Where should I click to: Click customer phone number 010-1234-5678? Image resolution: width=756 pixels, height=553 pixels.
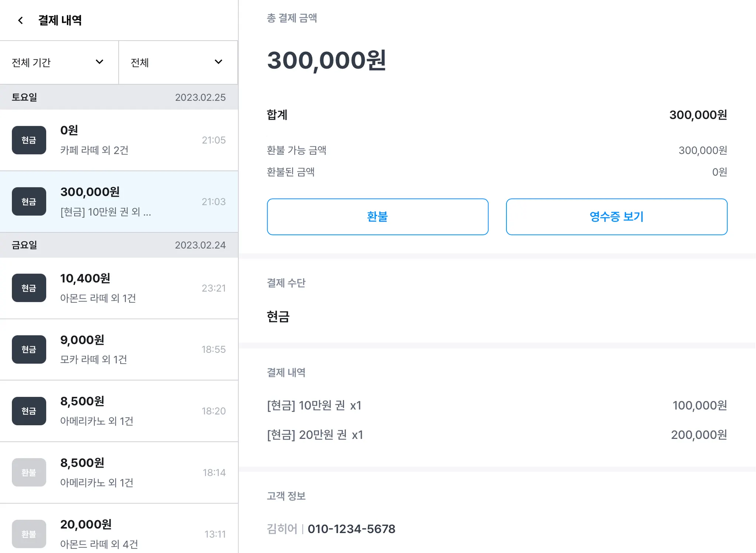pyautogui.click(x=351, y=529)
